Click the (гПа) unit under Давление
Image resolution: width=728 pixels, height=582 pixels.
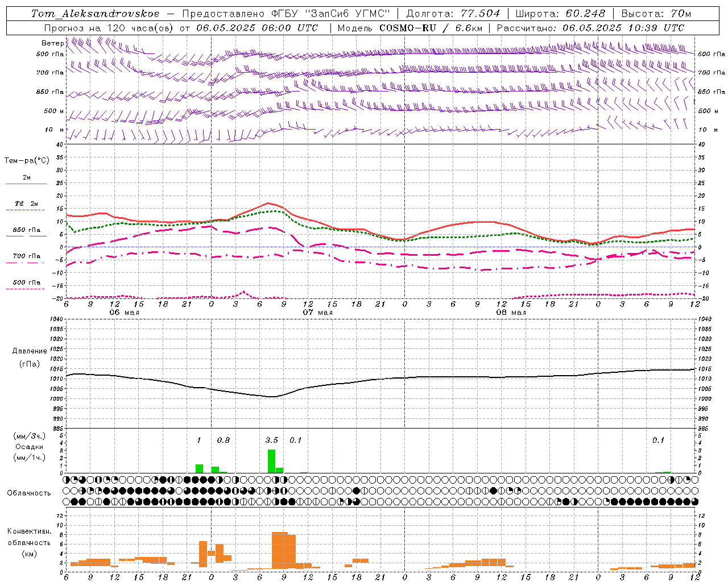click(30, 364)
